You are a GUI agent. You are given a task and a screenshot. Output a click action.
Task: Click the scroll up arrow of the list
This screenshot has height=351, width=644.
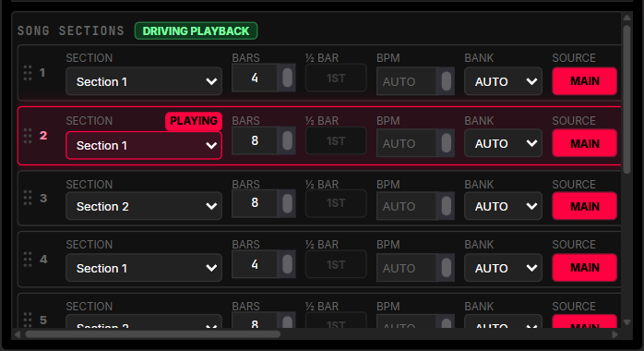(626, 18)
